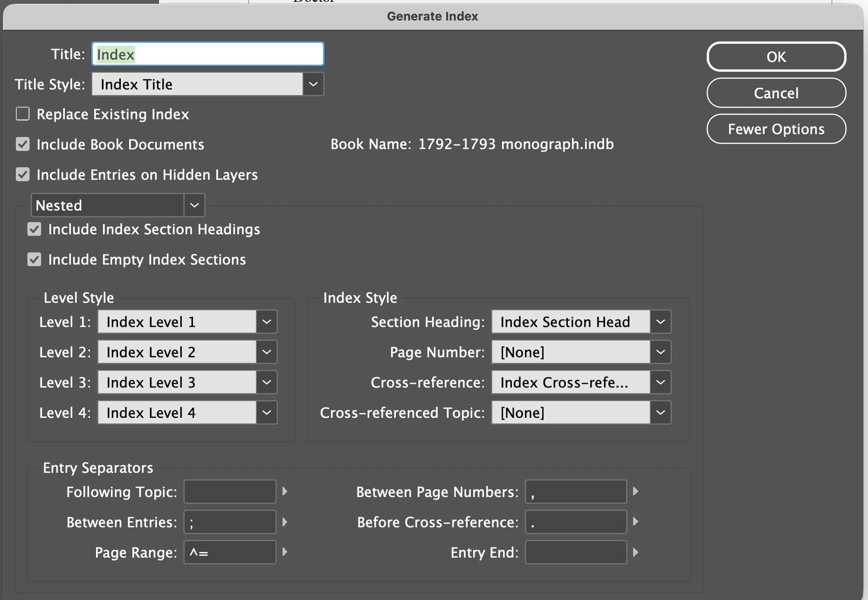This screenshot has height=600, width=868.
Task: Open the Nested format dropdown
Action: tap(118, 205)
